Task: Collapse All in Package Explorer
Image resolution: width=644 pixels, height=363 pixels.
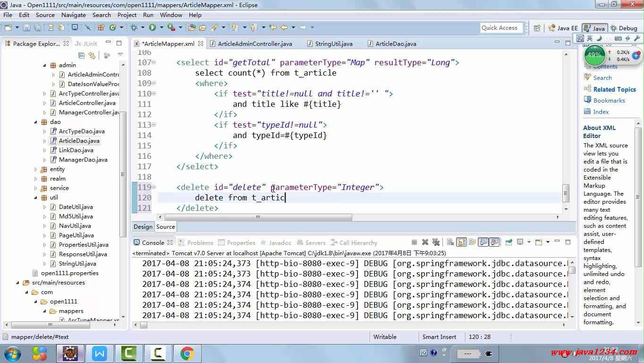Action: coord(81,55)
